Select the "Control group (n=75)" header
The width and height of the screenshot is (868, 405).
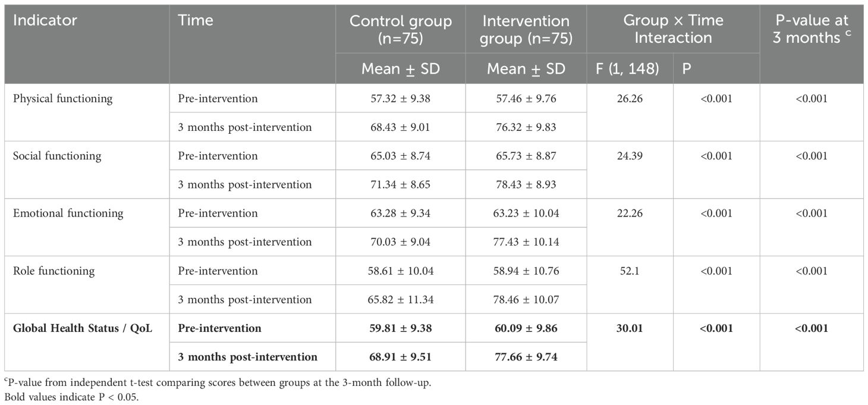click(400, 29)
